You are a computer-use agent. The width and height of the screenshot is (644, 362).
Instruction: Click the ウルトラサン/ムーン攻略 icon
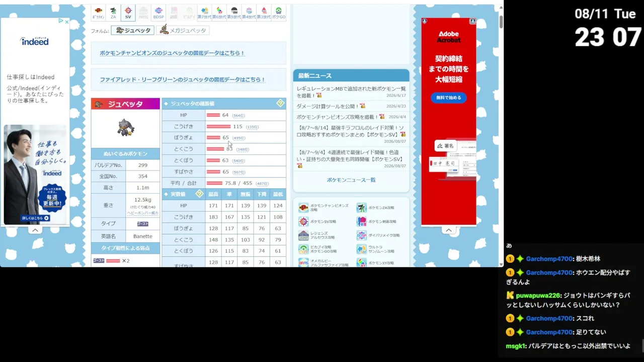[362, 249]
